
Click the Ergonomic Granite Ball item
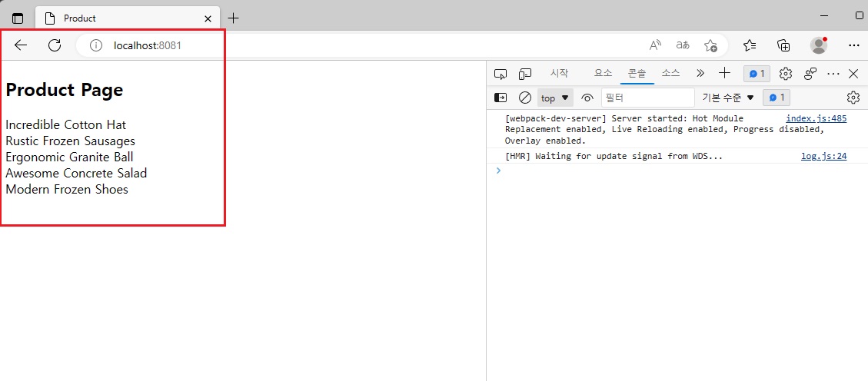[x=70, y=157]
